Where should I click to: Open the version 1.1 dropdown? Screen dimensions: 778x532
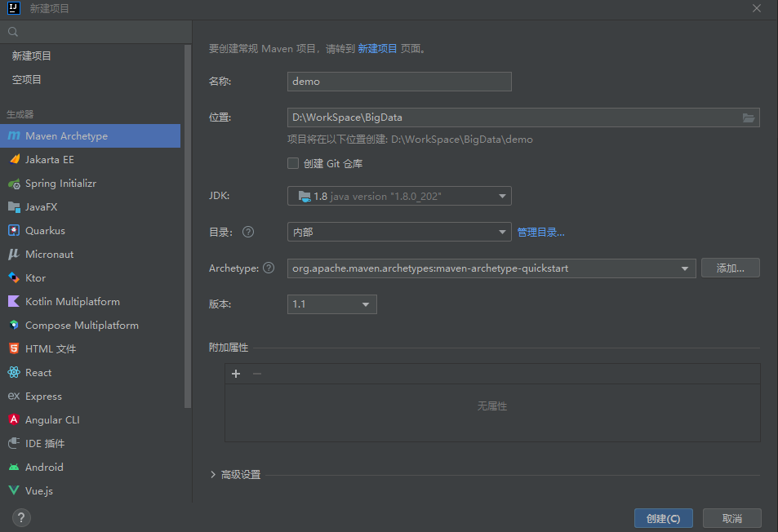coord(332,304)
